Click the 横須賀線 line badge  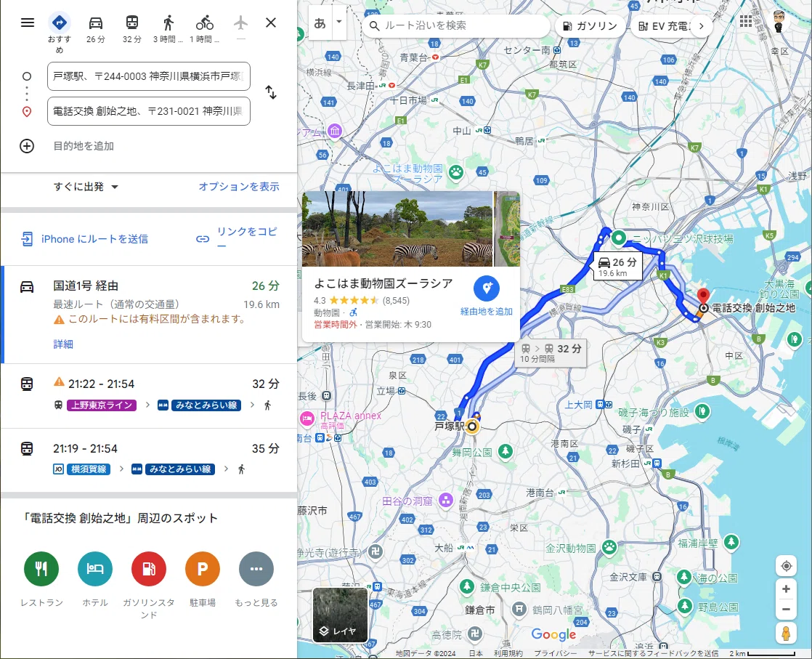click(89, 469)
